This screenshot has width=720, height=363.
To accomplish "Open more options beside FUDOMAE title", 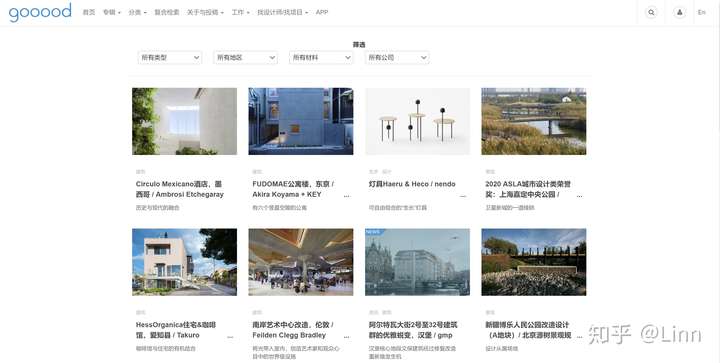I will (x=346, y=196).
